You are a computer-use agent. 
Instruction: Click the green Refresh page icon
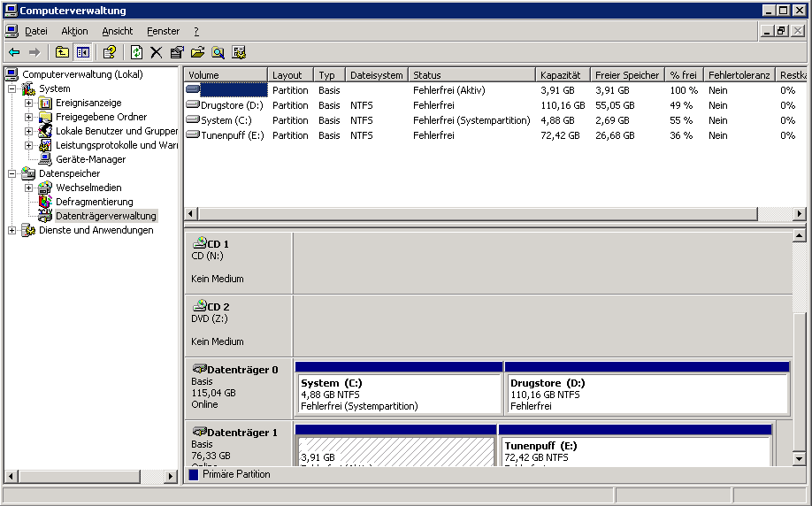136,52
